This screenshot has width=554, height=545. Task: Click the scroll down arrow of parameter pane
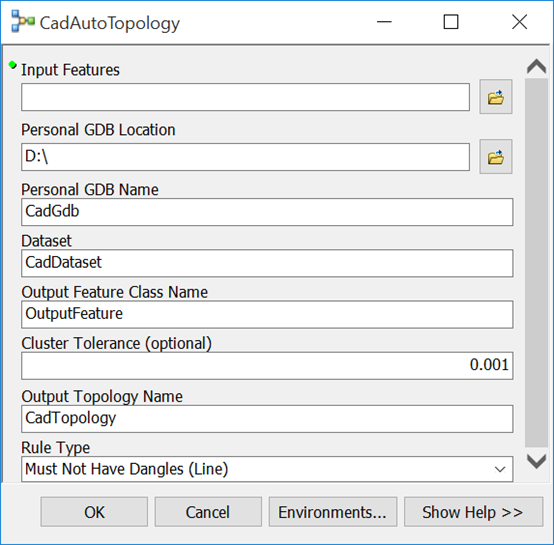tap(536, 461)
